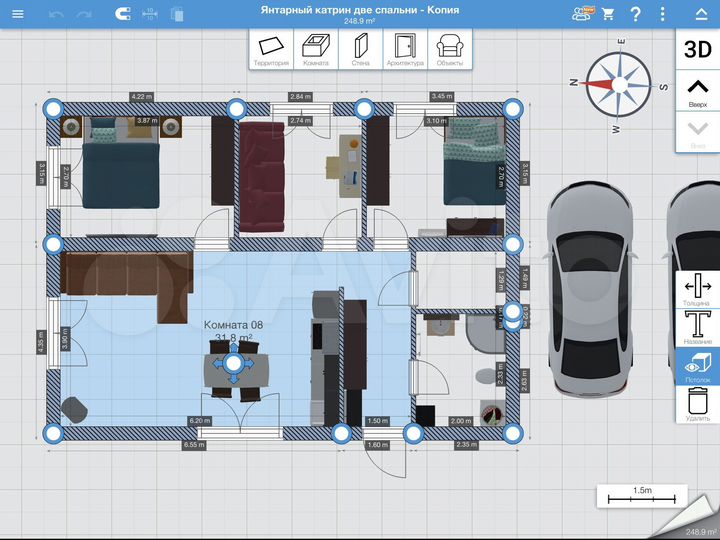Toggle the measurement units icon
The height and width of the screenshot is (540, 720).
tap(150, 15)
